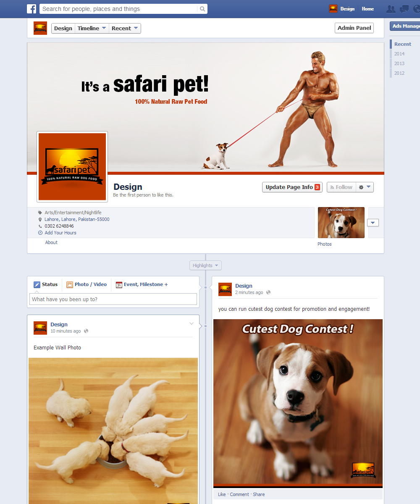Click Add Your Hours link
This screenshot has width=420, height=504.
60,233
